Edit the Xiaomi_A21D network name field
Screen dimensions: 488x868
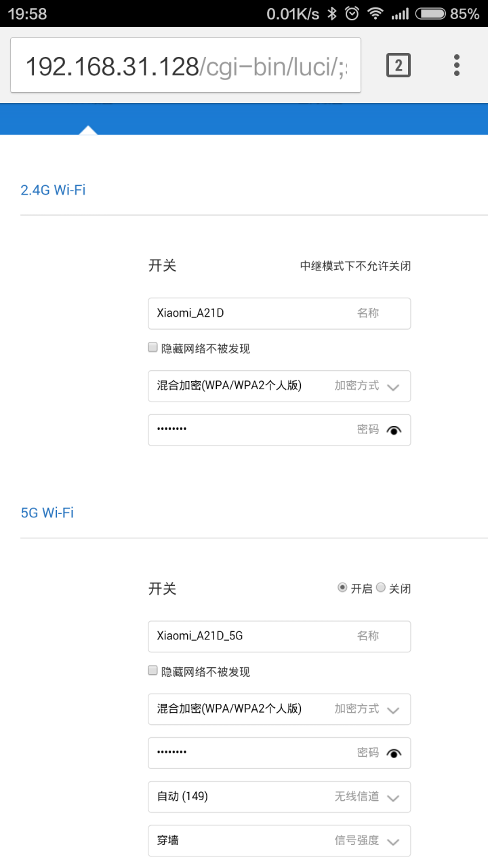[279, 313]
